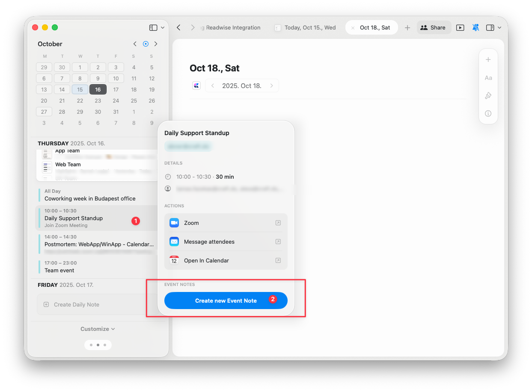
Task: Open the insert block plus icon
Action: tap(488, 59)
